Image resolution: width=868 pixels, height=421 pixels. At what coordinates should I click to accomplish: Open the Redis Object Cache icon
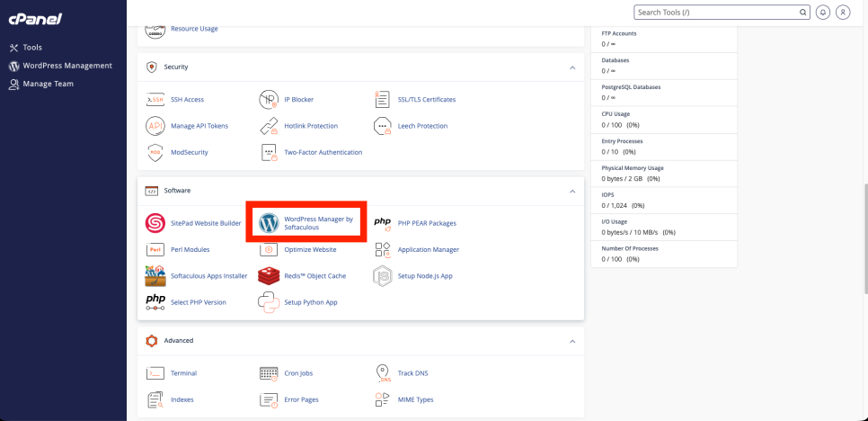click(269, 276)
